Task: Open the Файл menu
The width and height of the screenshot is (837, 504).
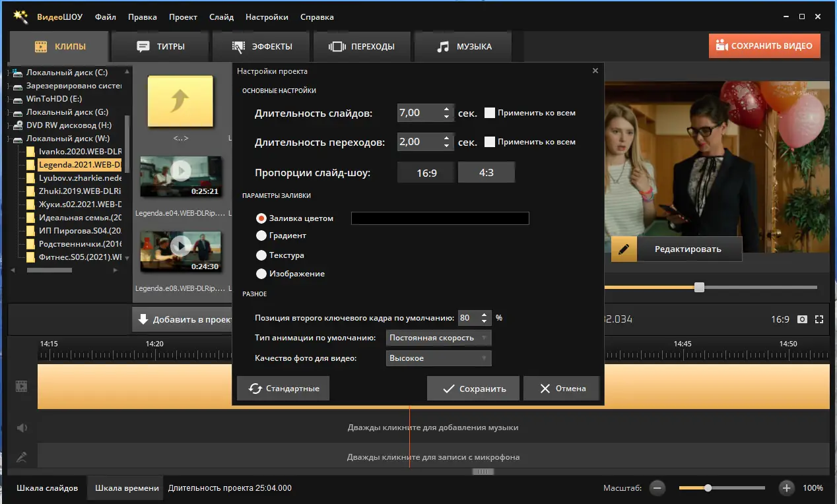Action: [106, 17]
